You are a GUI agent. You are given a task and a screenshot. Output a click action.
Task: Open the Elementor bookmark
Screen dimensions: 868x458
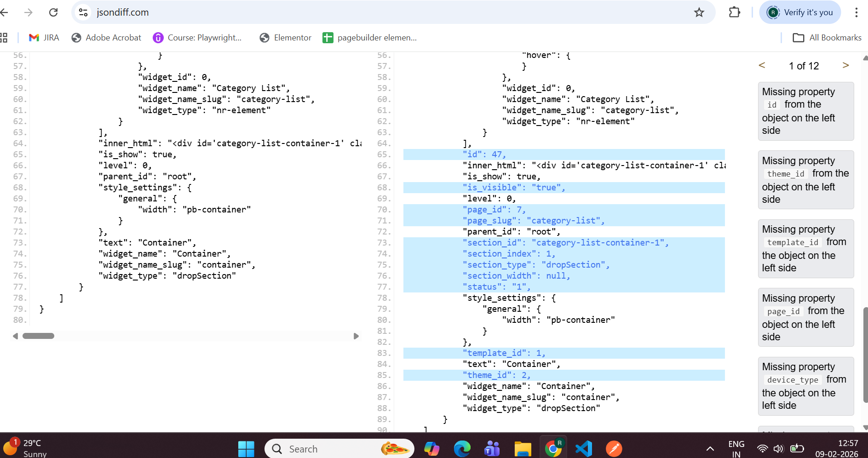[286, 38]
